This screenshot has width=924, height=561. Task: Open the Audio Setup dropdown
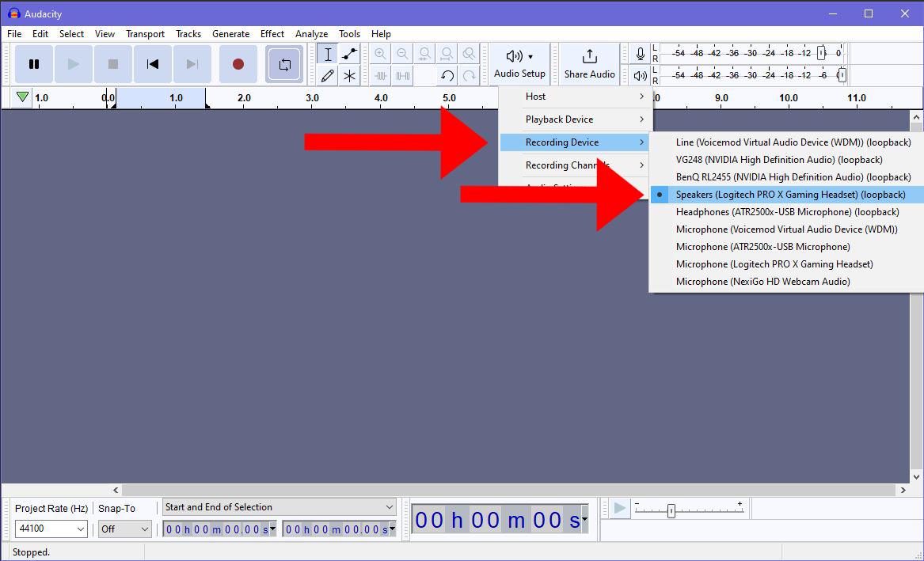[519, 64]
